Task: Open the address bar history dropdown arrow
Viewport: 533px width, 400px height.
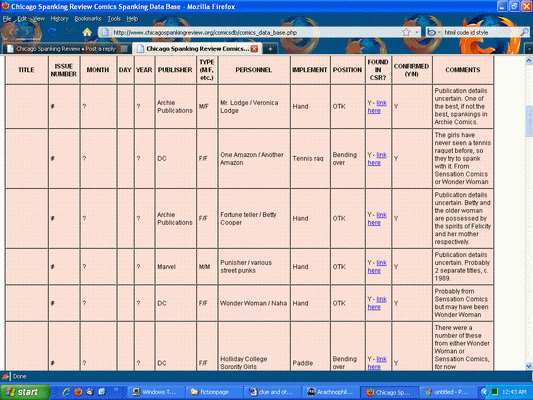Action: pyautogui.click(x=417, y=32)
